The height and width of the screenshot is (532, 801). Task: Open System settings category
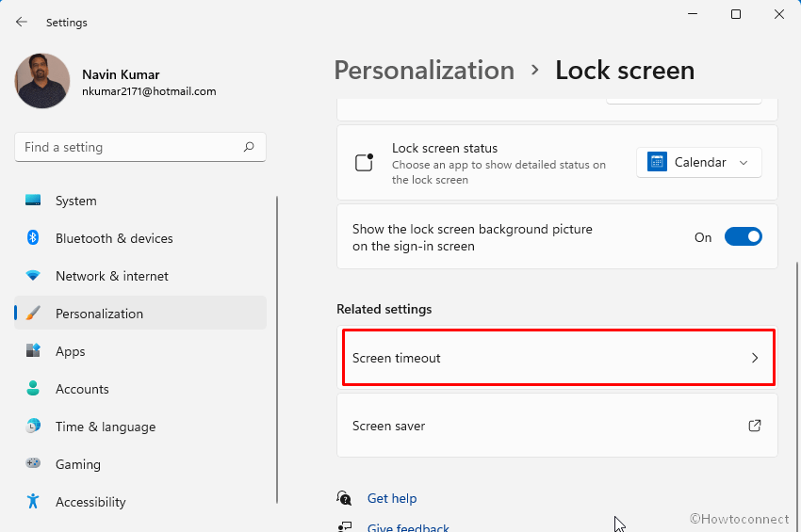pos(140,201)
